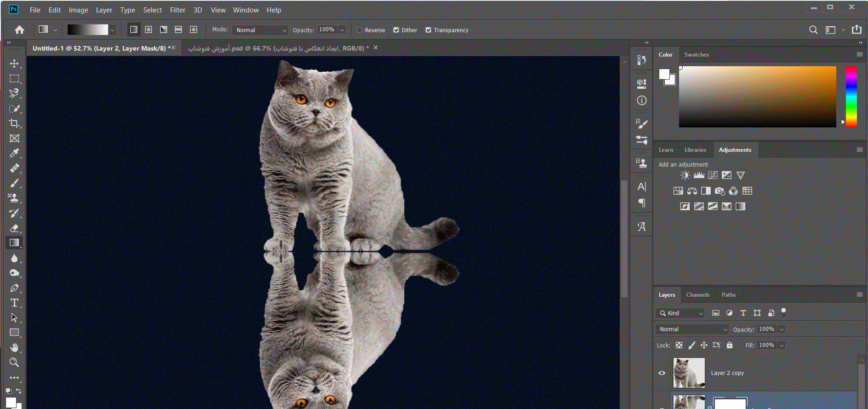This screenshot has width=868, height=409.
Task: Click the gradient preview bar in options
Action: click(87, 29)
